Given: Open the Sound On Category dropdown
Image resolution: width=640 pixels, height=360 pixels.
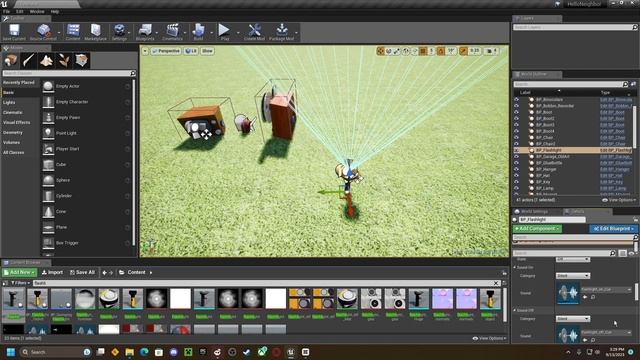Looking at the screenshot, I should click(x=573, y=276).
